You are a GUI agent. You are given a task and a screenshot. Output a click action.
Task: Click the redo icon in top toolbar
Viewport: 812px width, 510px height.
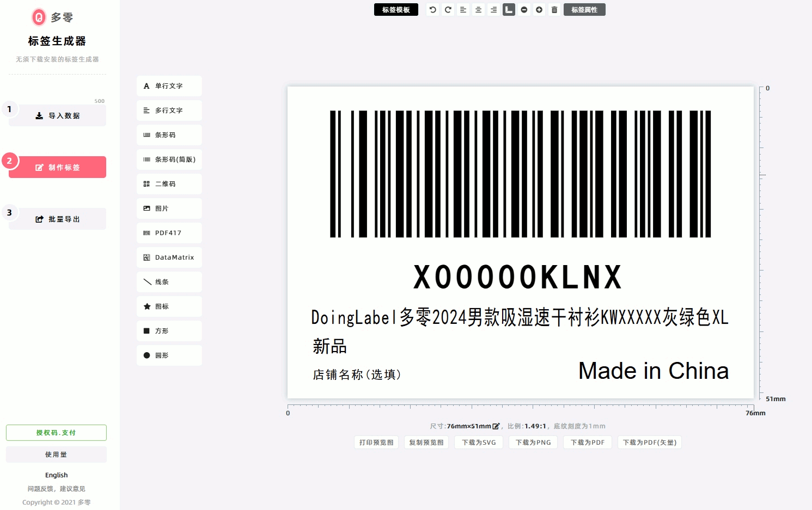(448, 10)
